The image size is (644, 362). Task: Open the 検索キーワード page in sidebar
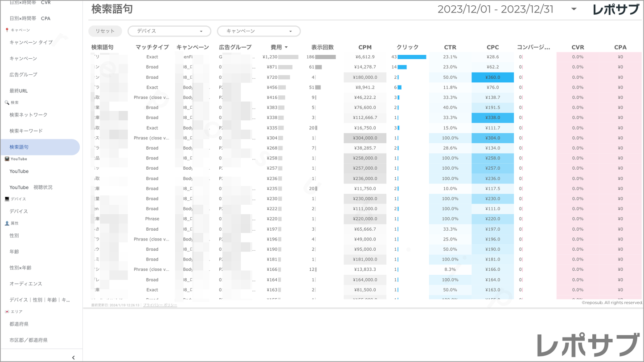pyautogui.click(x=26, y=131)
